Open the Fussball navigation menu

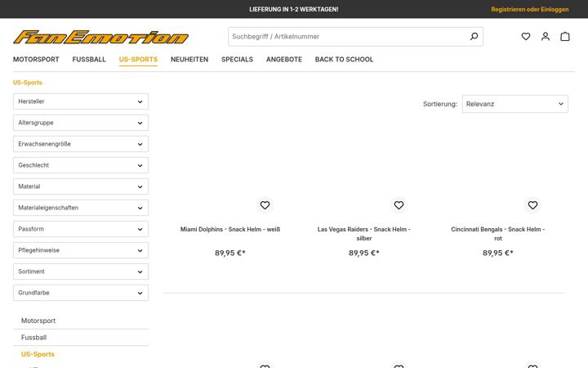tap(89, 60)
